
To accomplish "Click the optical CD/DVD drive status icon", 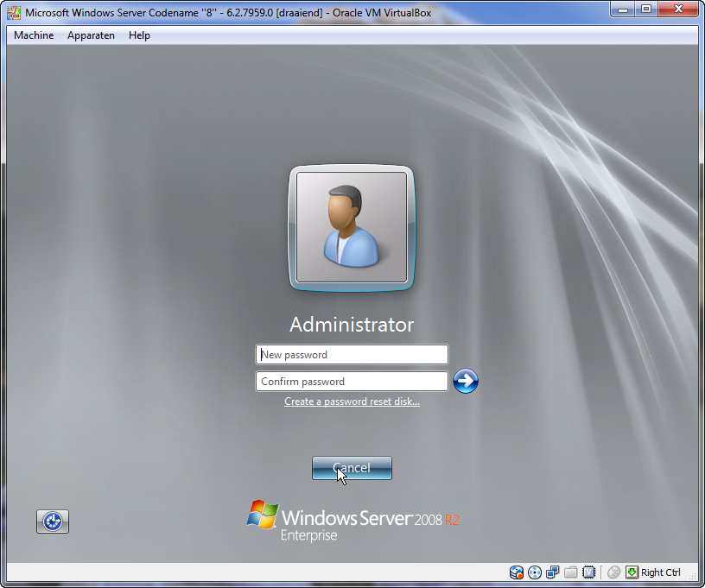I will tap(535, 572).
